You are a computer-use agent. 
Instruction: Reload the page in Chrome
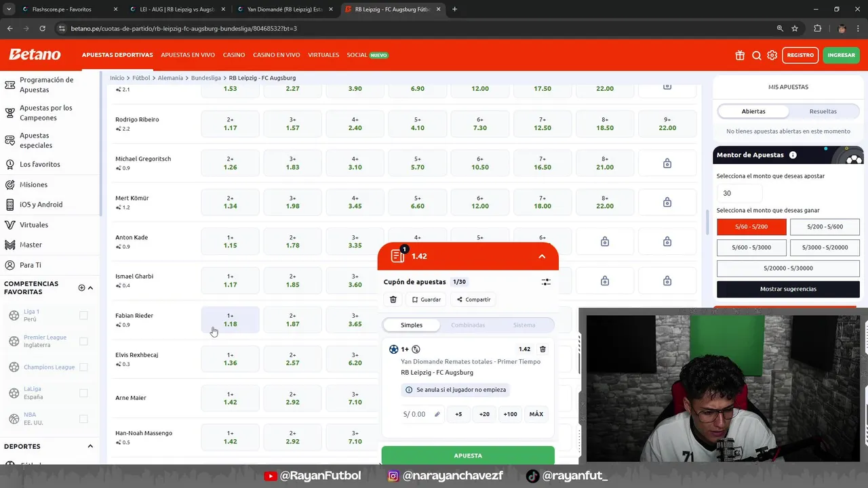tap(42, 28)
